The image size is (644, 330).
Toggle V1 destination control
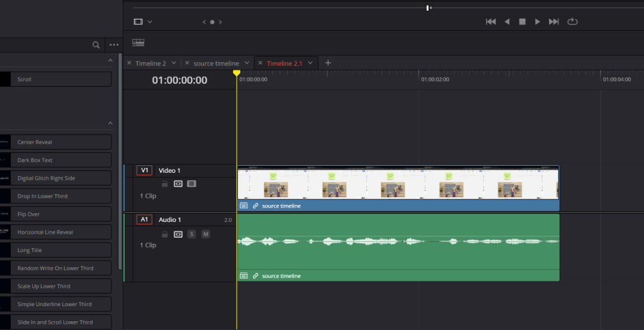pyautogui.click(x=145, y=170)
